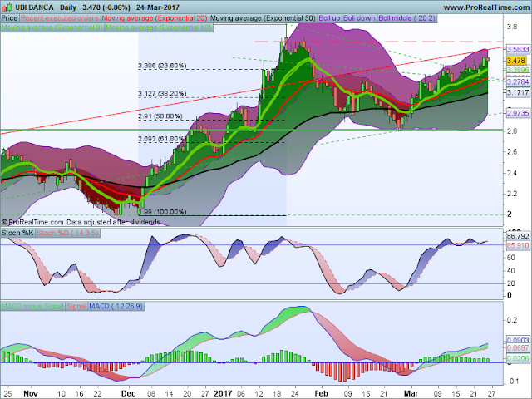Click the 1.99 (100.00%) Fibonacci label
Image resolution: width=532 pixels, height=399 pixels.
[x=163, y=212]
